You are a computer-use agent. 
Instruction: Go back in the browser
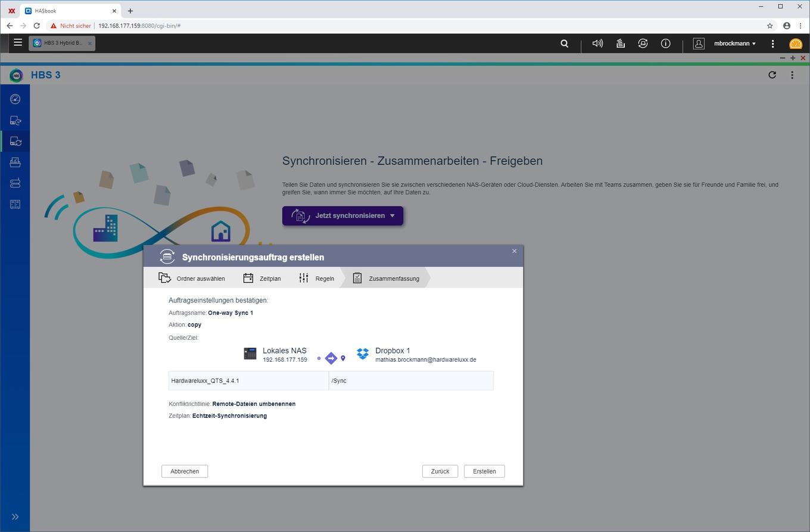coord(10,26)
